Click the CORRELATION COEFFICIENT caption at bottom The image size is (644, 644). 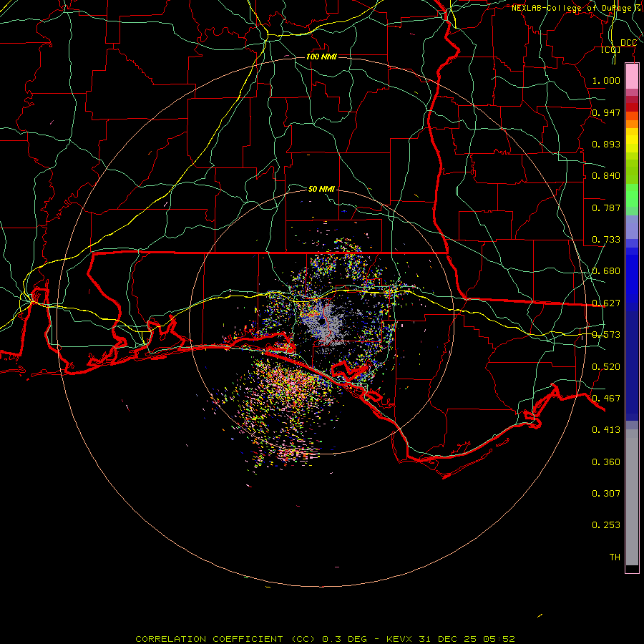point(326,639)
